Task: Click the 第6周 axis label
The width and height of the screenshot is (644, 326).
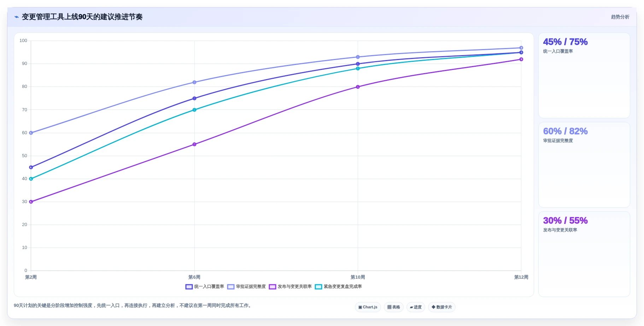Action: (194, 277)
